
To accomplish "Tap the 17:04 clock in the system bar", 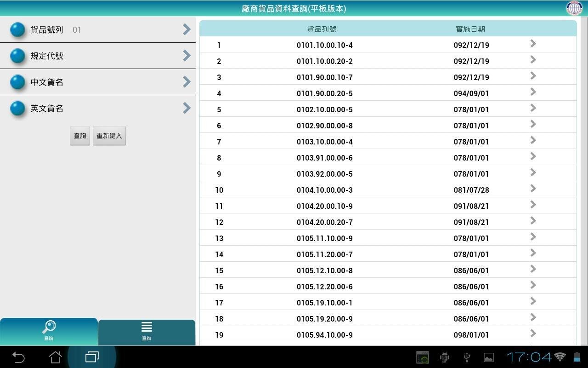I will [x=529, y=357].
